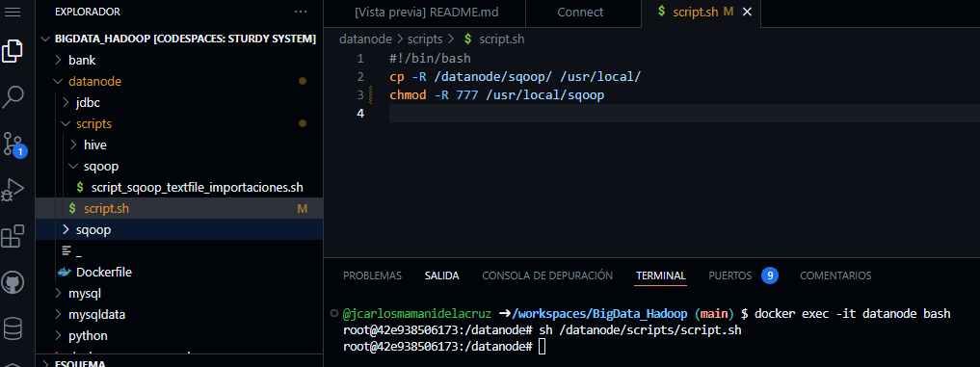Open Explorer more actions ellipsis
Screen dimensions: 980x367
click(301, 12)
